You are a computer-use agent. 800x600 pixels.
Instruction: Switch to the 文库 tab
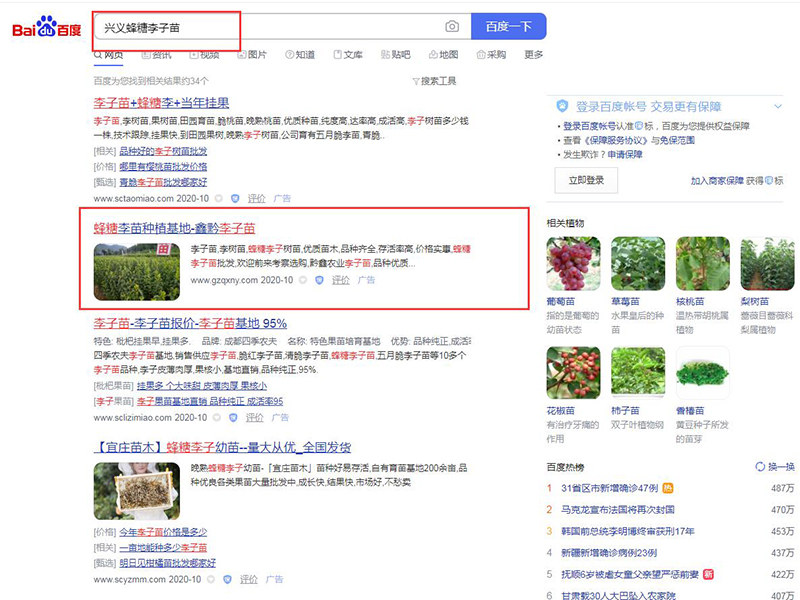point(348,55)
